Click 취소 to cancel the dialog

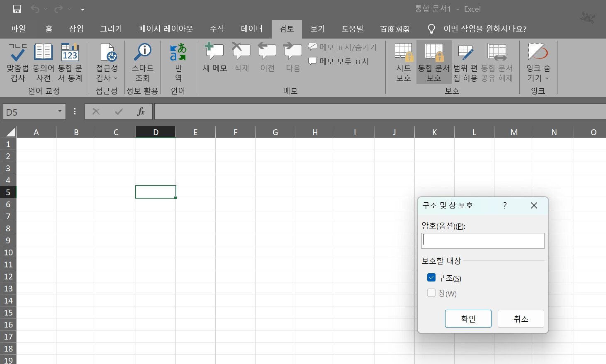(x=521, y=318)
